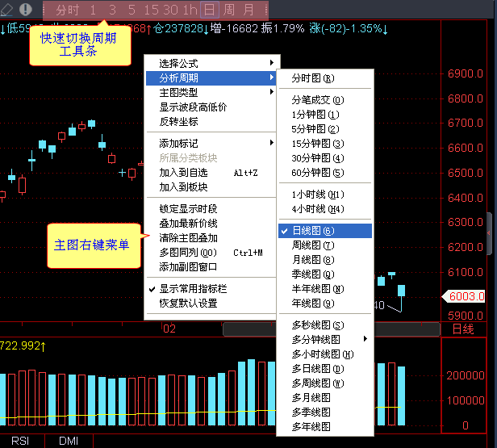This screenshot has height=448, width=497.
Task: Select the 分时 period in the toolbar
Action: pyautogui.click(x=67, y=10)
